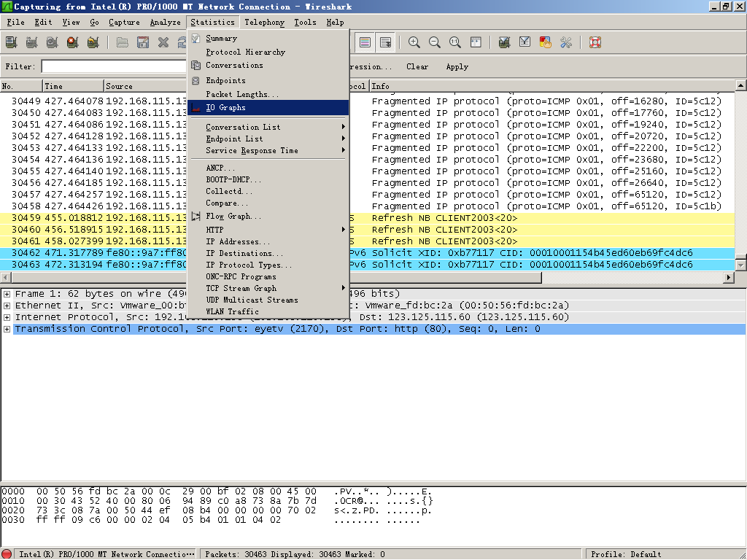Choose Flow Graph menu entry
The width and height of the screenshot is (747, 560).
268,216
